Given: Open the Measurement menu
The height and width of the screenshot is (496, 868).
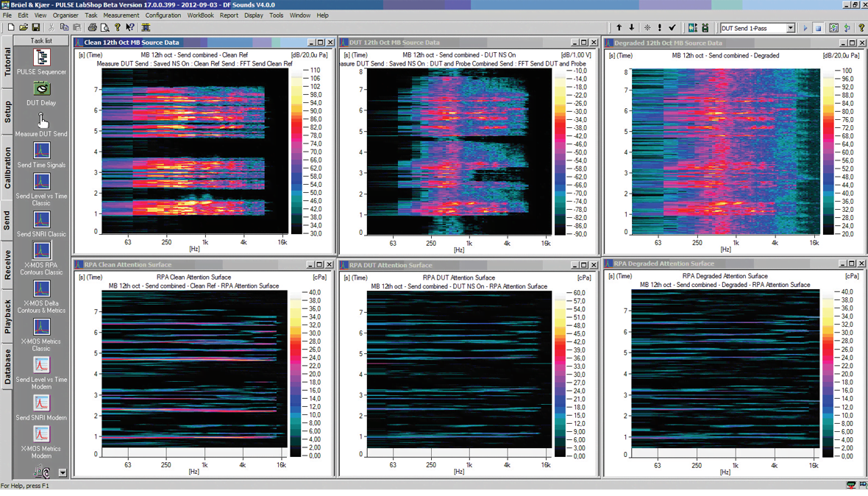Looking at the screenshot, I should pos(121,15).
